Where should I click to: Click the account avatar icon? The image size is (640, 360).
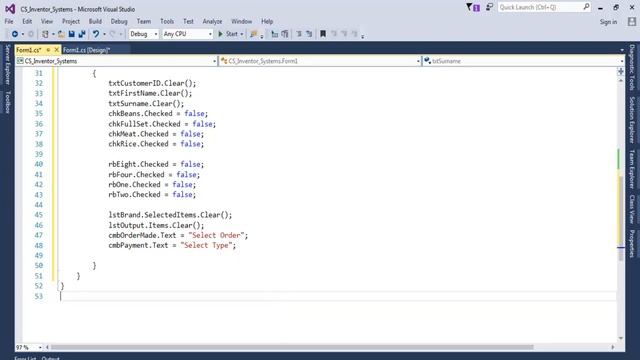[631, 22]
